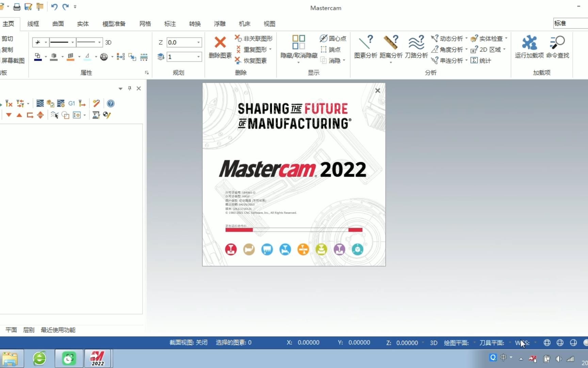Click the 圆心点 button
The height and width of the screenshot is (368, 588).
coord(333,39)
